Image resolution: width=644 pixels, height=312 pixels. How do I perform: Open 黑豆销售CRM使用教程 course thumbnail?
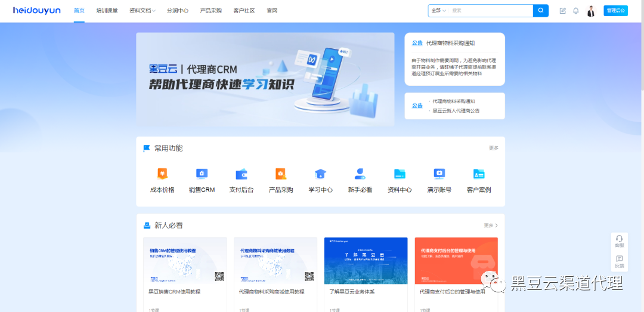[x=185, y=261]
